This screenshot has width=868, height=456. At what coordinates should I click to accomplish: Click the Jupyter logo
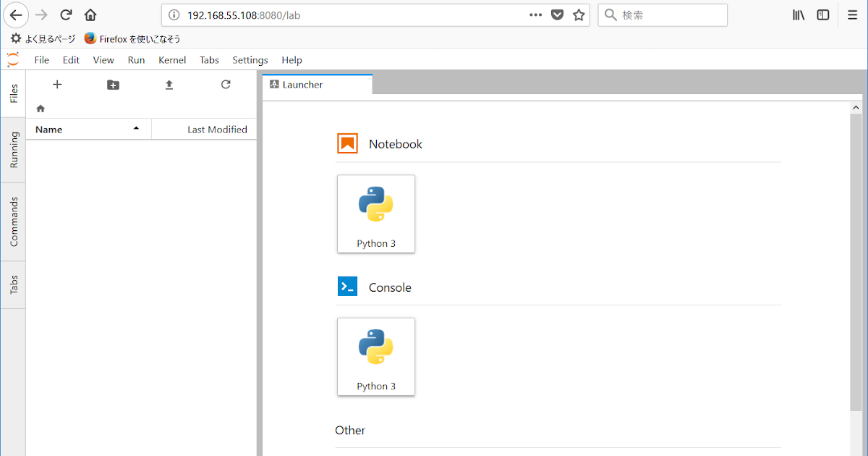[x=12, y=59]
